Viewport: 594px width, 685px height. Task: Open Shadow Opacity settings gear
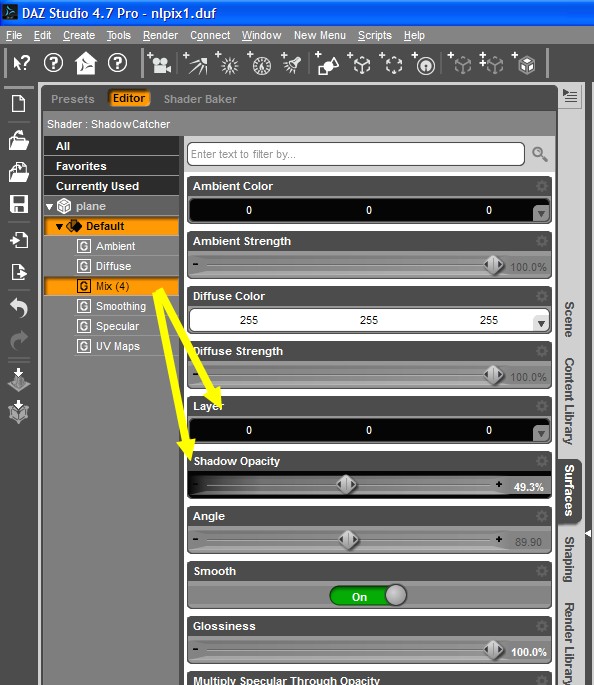pyautogui.click(x=542, y=461)
